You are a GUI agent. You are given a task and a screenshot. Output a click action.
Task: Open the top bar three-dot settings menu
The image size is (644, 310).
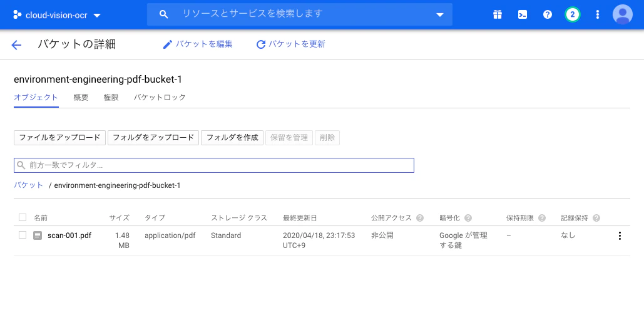598,15
